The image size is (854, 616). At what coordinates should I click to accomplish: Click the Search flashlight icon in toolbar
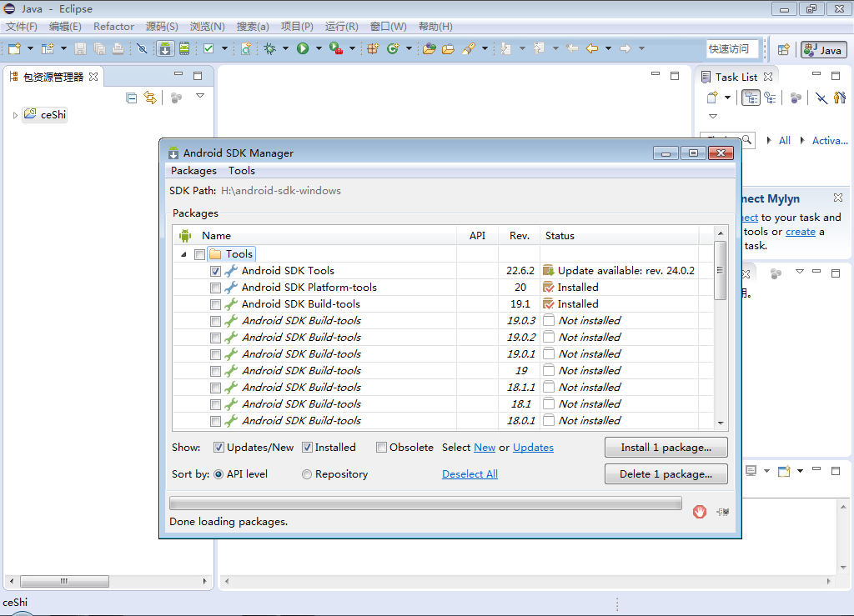[x=469, y=49]
